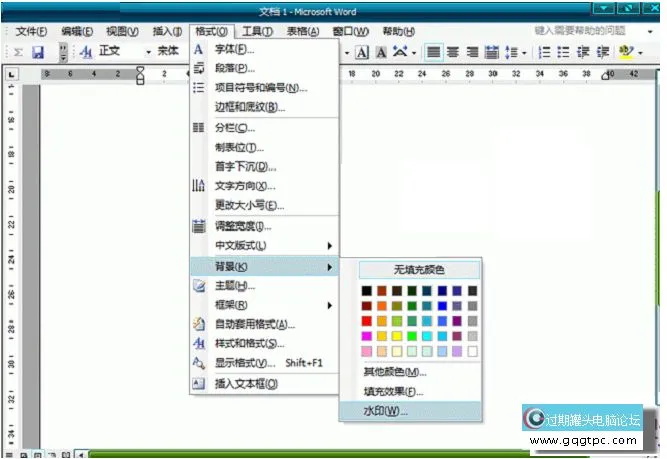This screenshot has height=459, width=667.
Task: Pick the yellow color swatch
Action: pos(397,336)
